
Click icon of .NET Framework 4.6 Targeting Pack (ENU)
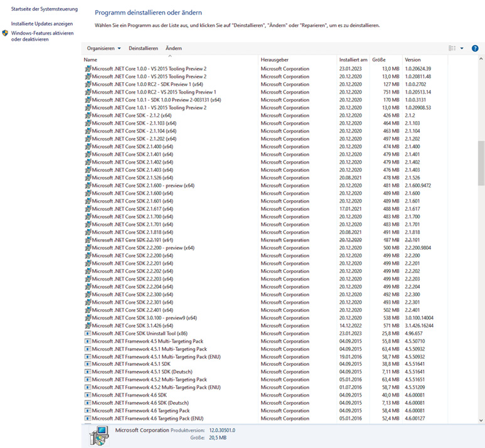pos(88,419)
